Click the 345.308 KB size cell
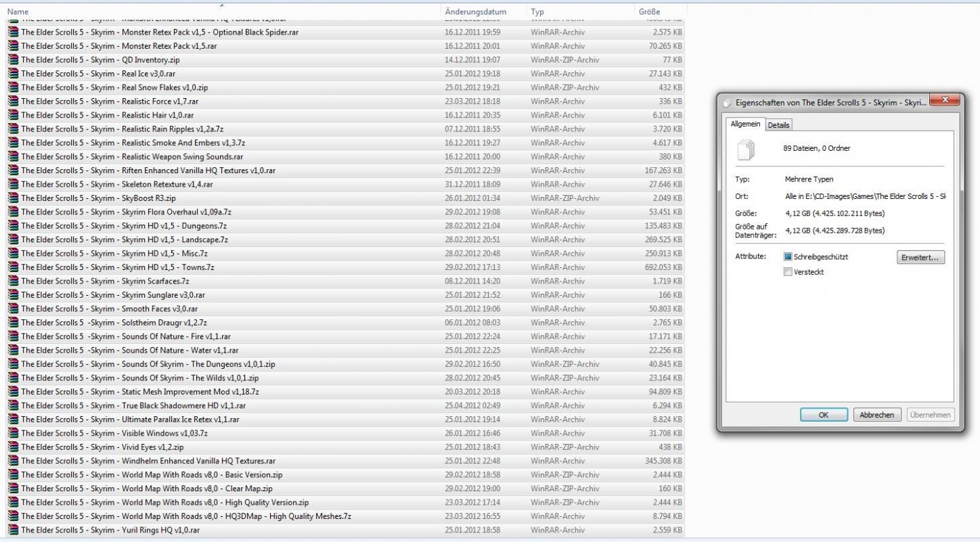This screenshot has width=980, height=542. click(x=663, y=461)
